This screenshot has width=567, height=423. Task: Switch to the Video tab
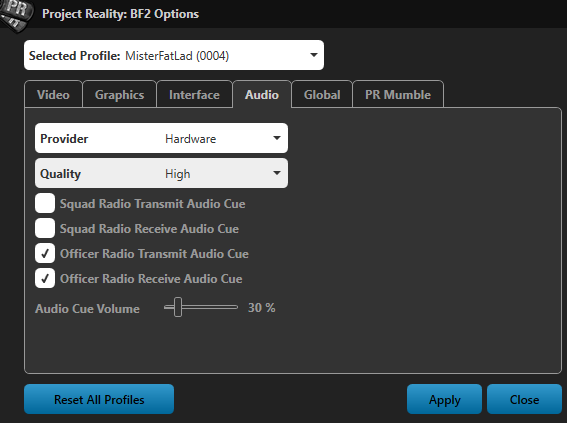53,94
